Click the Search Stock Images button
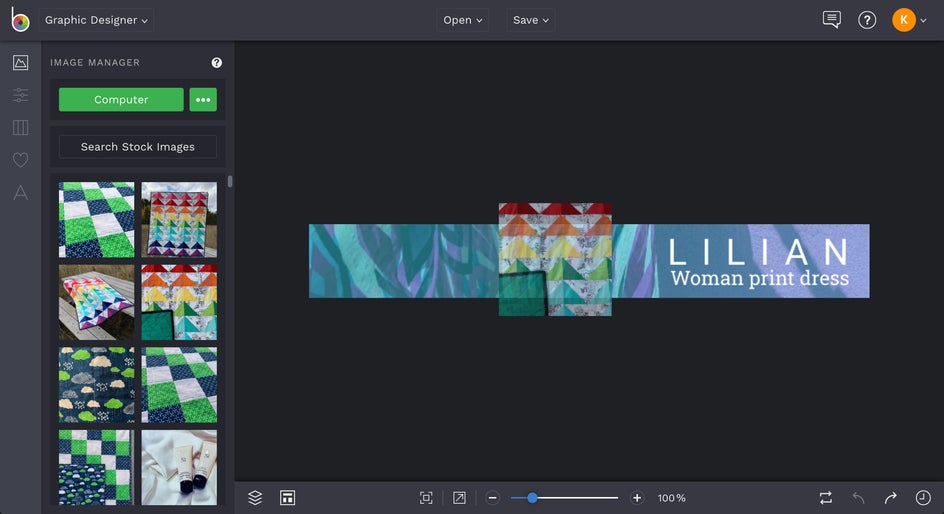This screenshot has width=944, height=514. click(x=138, y=147)
